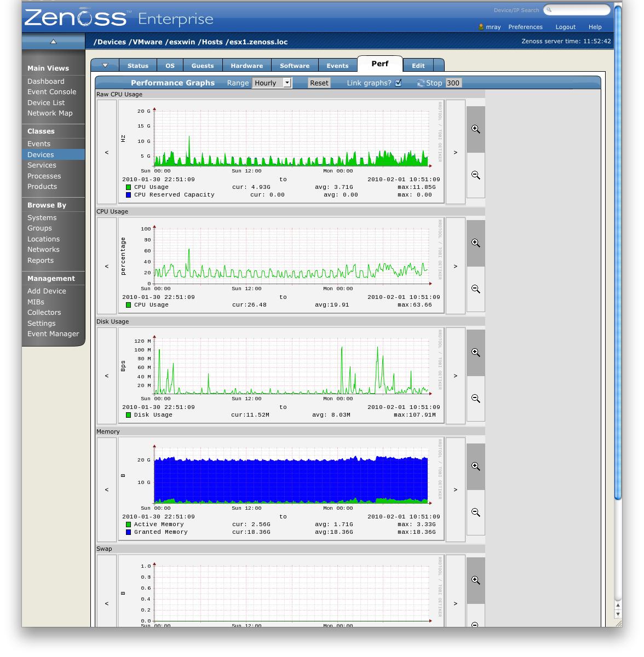Pan CPU Usage percentage graph forward

point(455,266)
